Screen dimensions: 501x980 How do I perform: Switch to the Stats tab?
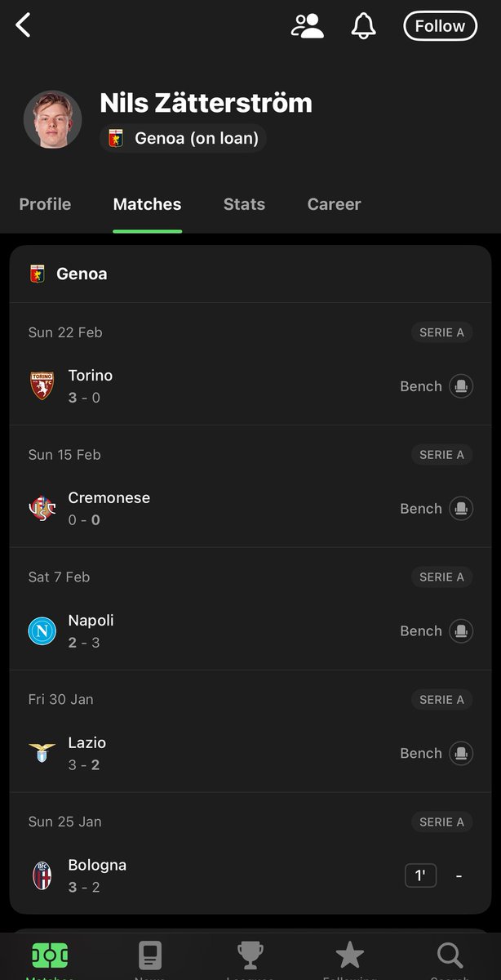coord(244,204)
